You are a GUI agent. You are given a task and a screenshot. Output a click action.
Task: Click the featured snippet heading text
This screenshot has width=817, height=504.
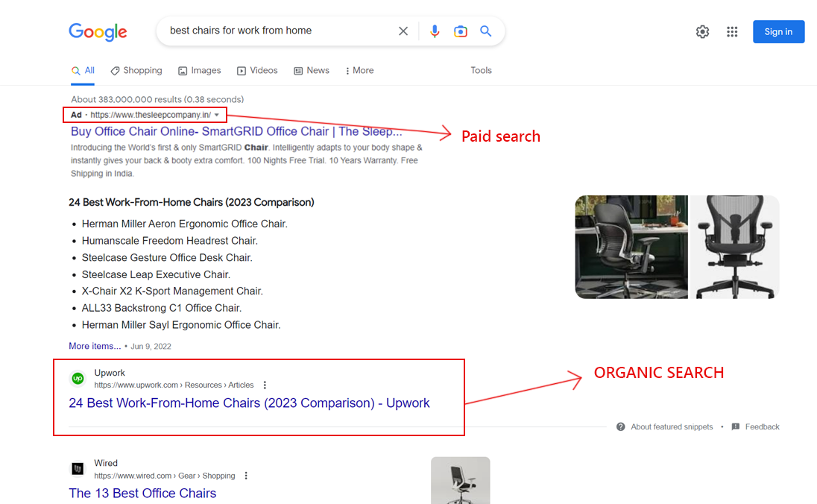192,202
